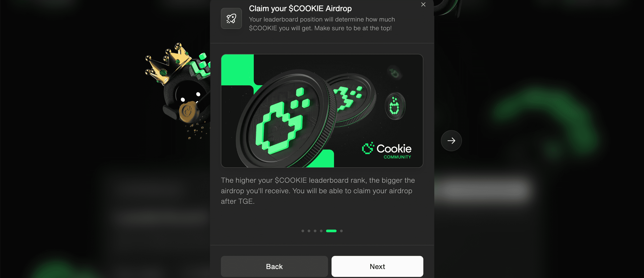Click the gold coin held by mascot
This screenshot has height=278, width=644.
pos(188,112)
